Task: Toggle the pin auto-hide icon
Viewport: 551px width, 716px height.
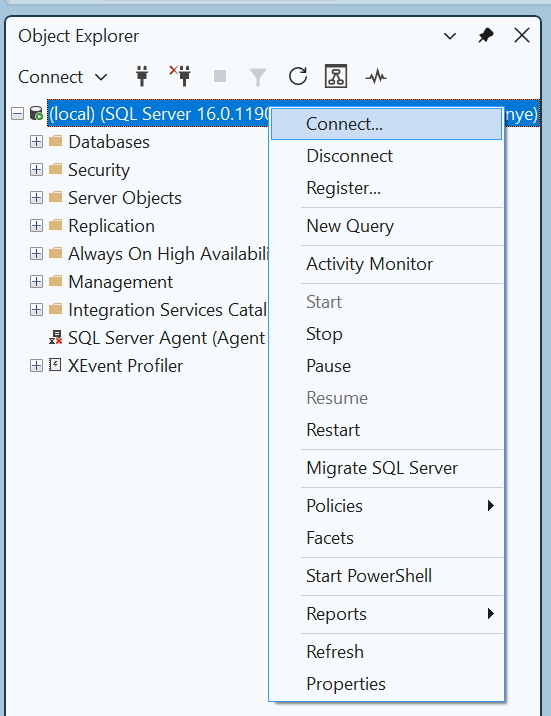Action: (x=486, y=36)
